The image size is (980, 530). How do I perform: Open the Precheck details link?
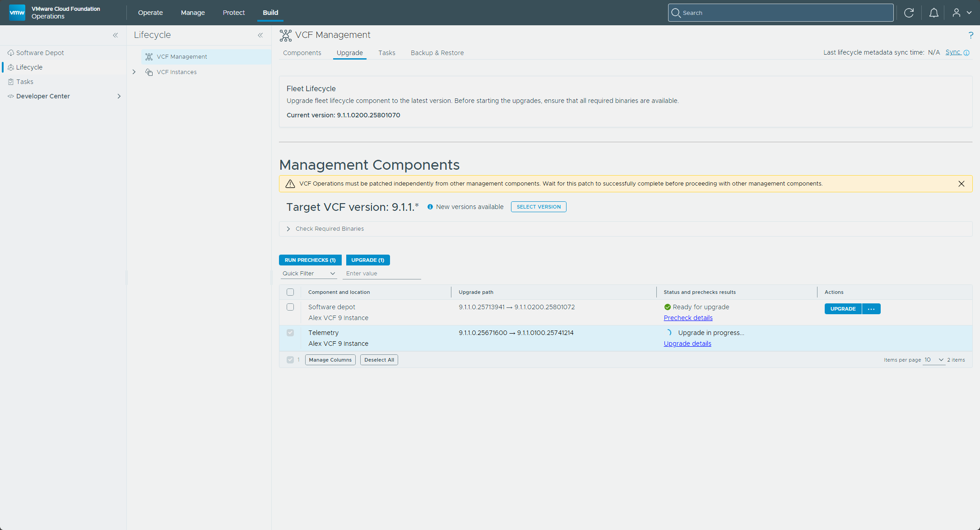coord(688,318)
